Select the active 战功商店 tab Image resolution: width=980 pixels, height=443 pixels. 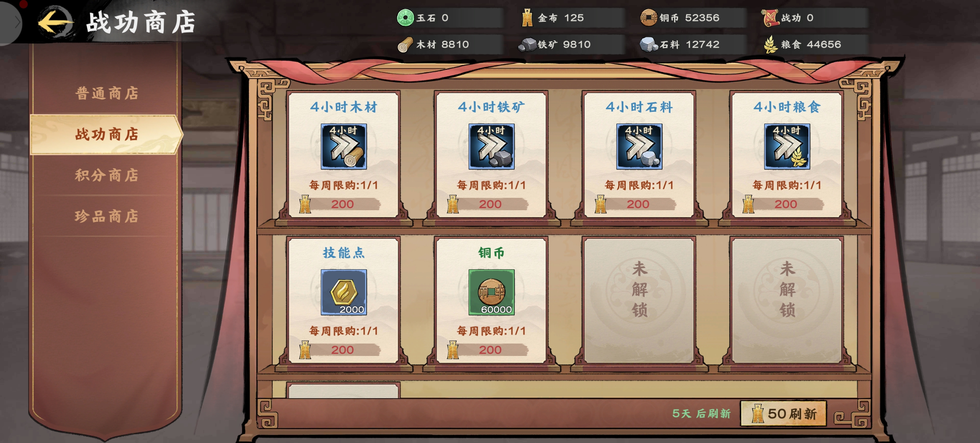coord(106,134)
